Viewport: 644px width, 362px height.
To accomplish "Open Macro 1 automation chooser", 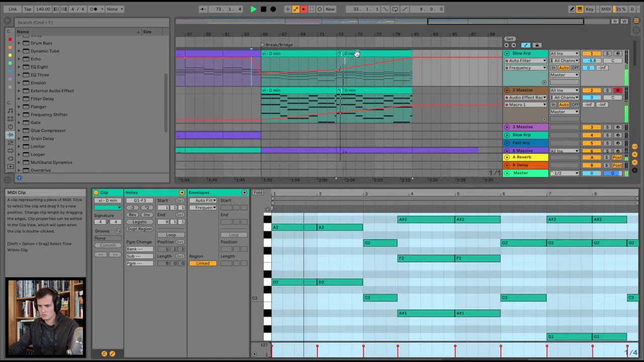I will click(x=526, y=105).
